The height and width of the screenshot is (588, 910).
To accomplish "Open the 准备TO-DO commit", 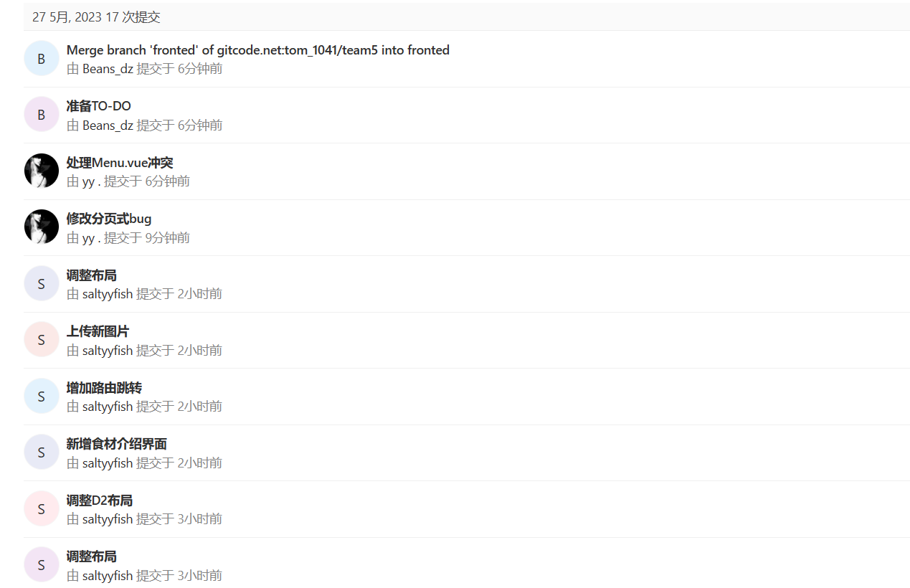I will coord(98,106).
